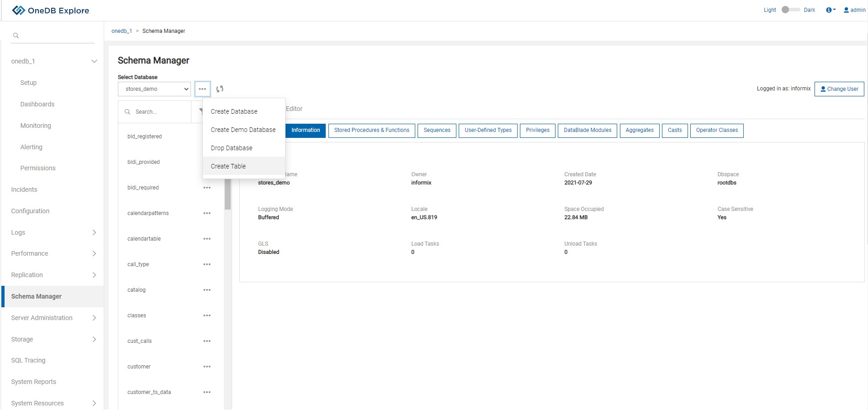The width and height of the screenshot is (868, 410).
Task: Click the OneDB Explore logo
Action: click(50, 11)
